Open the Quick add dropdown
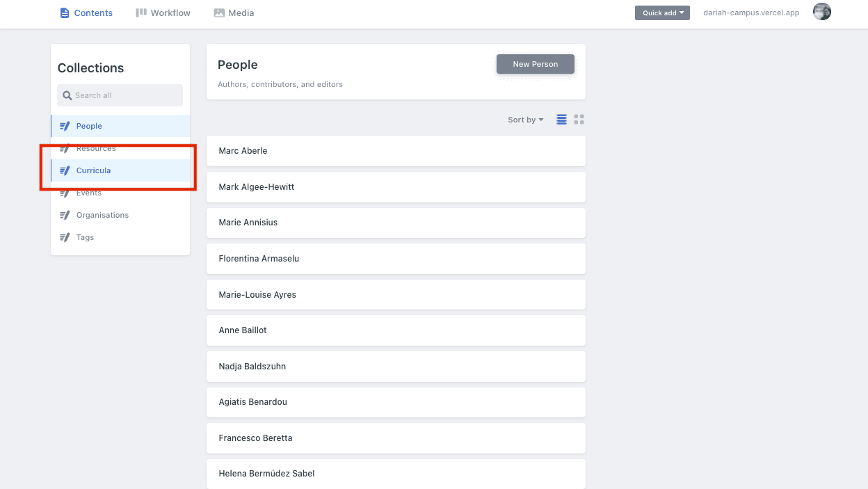 pyautogui.click(x=662, y=13)
